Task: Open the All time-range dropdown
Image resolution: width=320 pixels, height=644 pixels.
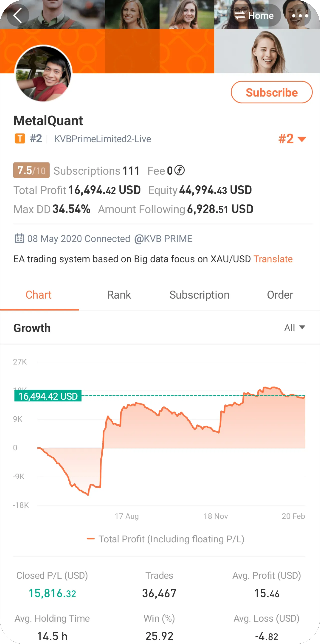Action: click(x=295, y=328)
